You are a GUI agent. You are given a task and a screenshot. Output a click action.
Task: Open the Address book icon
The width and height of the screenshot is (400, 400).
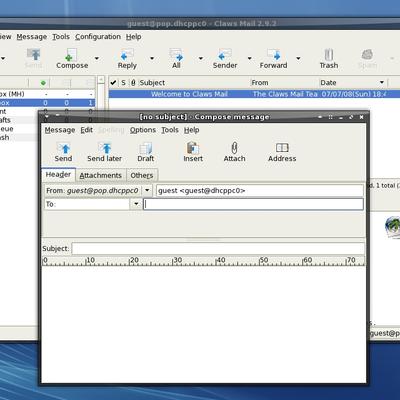click(282, 148)
